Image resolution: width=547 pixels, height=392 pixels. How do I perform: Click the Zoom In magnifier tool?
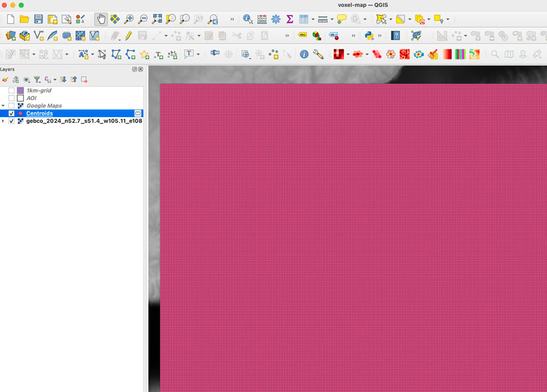(x=129, y=20)
